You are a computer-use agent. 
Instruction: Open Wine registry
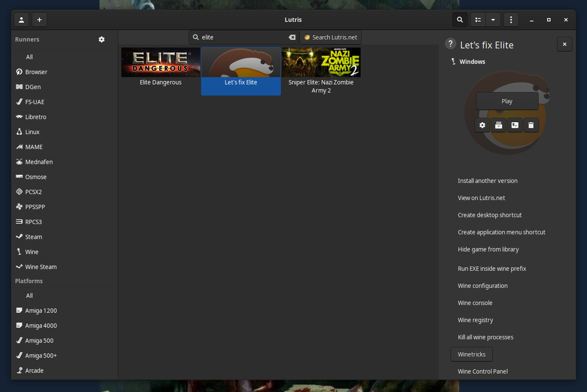point(476,320)
